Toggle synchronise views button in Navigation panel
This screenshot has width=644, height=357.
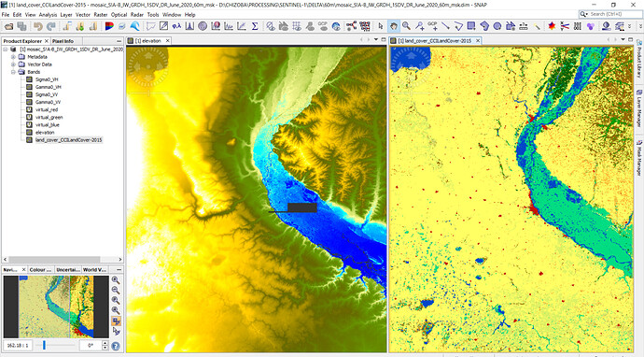tap(116, 321)
